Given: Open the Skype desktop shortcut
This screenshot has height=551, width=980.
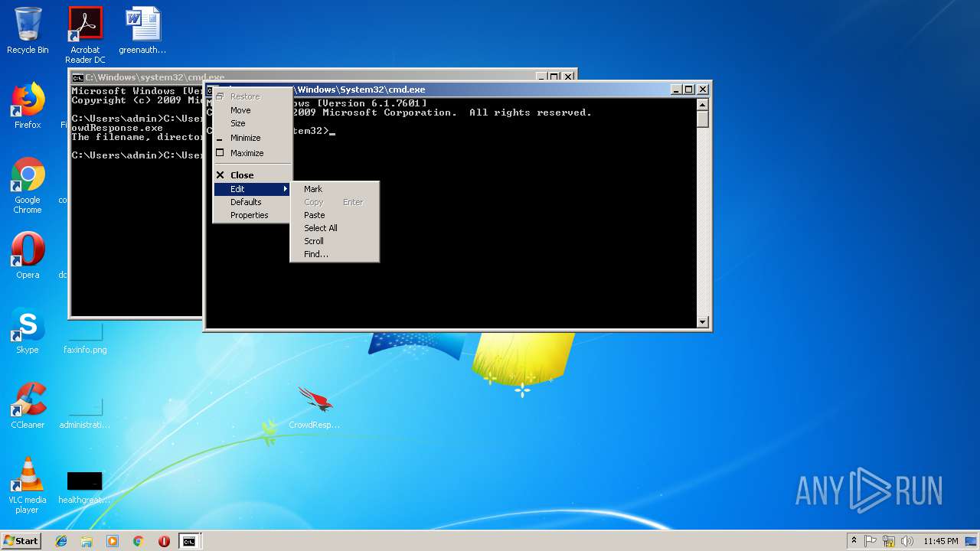Looking at the screenshot, I should click(x=28, y=331).
